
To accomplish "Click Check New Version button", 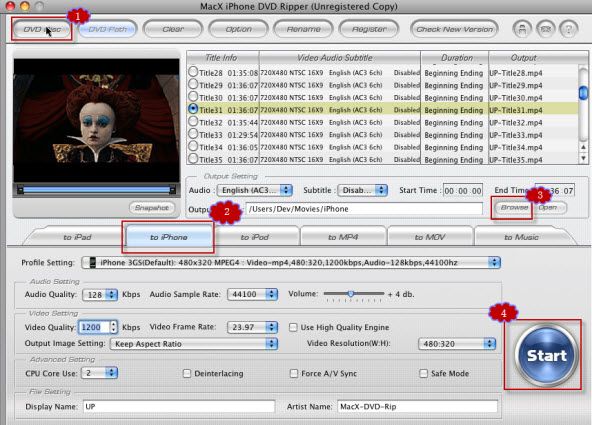I will 455,29.
